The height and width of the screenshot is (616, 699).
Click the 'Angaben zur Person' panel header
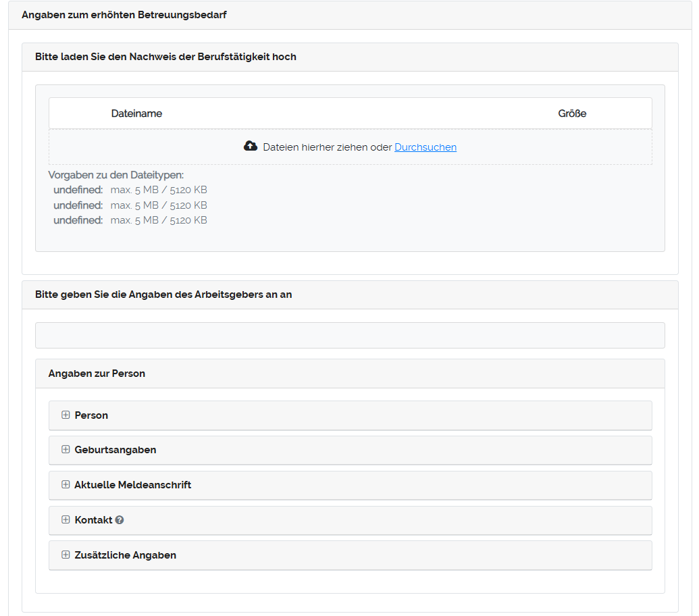pyautogui.click(x=97, y=374)
